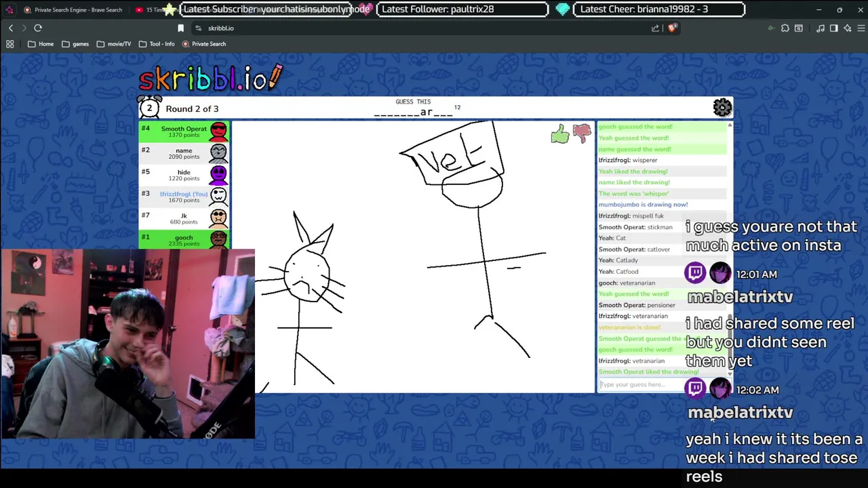Reload the page

click(38, 28)
